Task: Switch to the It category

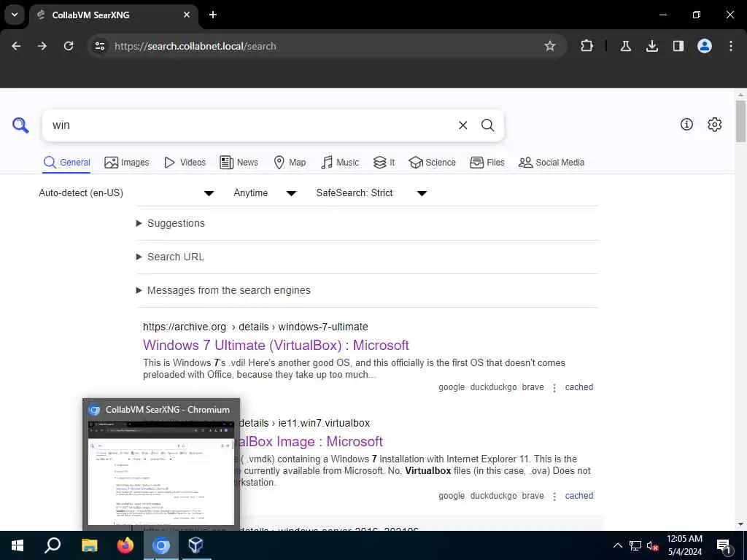Action: click(x=384, y=163)
